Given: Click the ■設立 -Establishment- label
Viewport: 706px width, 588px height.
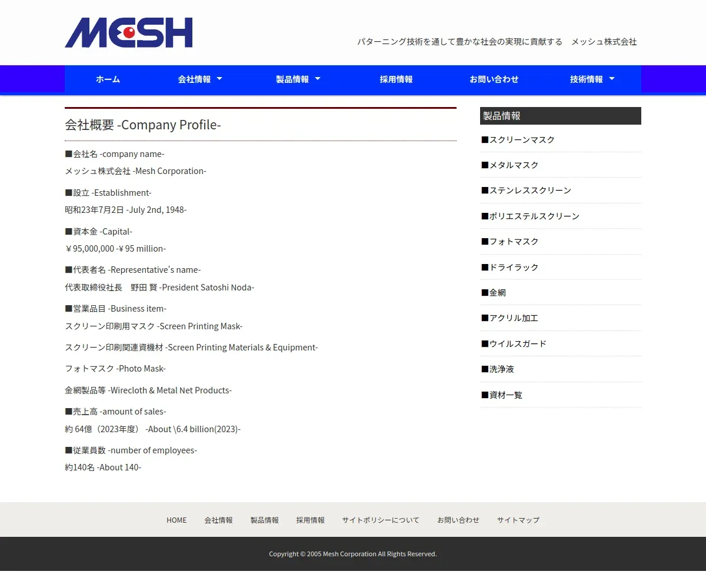Looking at the screenshot, I should coord(108,193).
